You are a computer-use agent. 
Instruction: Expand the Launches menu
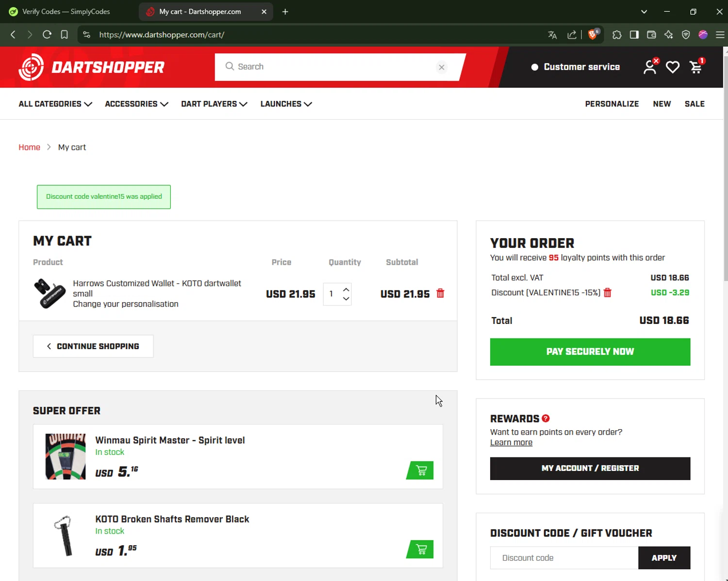(x=286, y=104)
